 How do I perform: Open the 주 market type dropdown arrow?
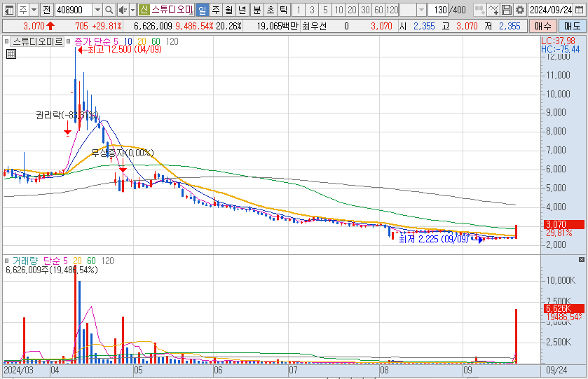pyautogui.click(x=34, y=10)
